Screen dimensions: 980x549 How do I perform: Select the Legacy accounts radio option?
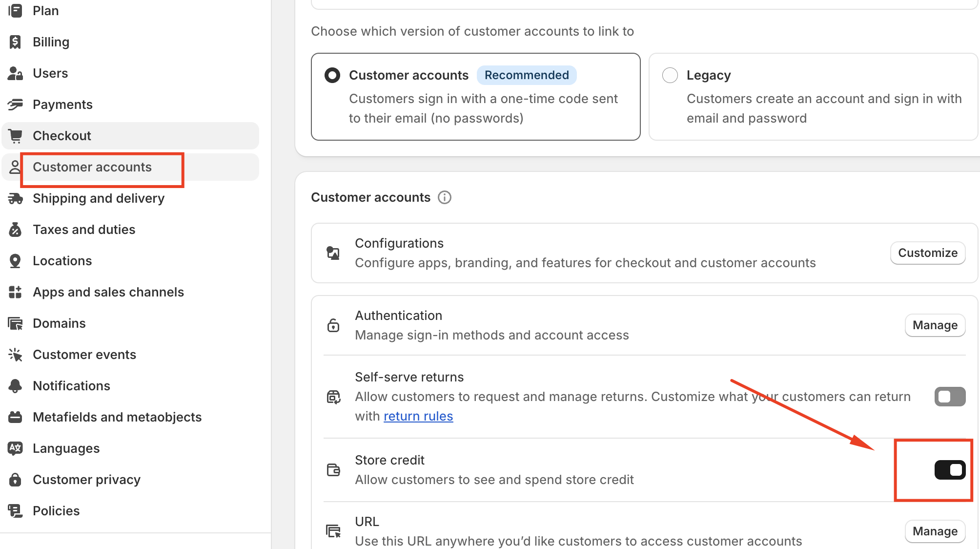point(670,75)
